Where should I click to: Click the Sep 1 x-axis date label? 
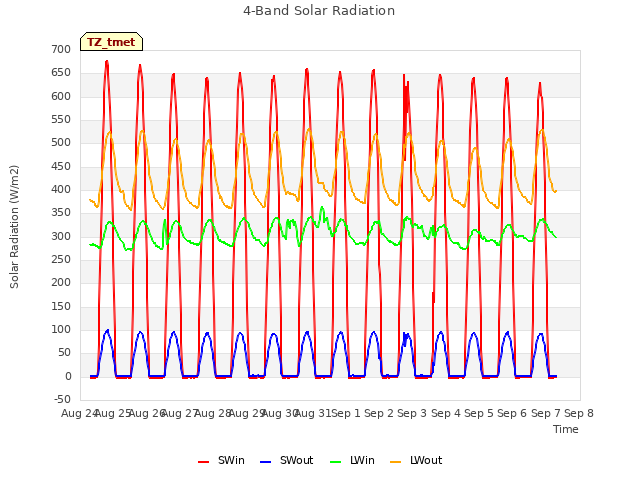(x=346, y=413)
